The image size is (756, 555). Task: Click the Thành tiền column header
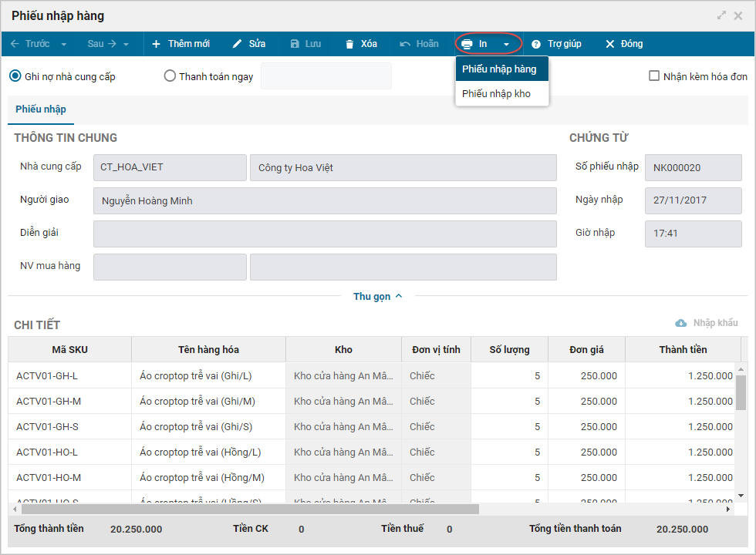(683, 349)
